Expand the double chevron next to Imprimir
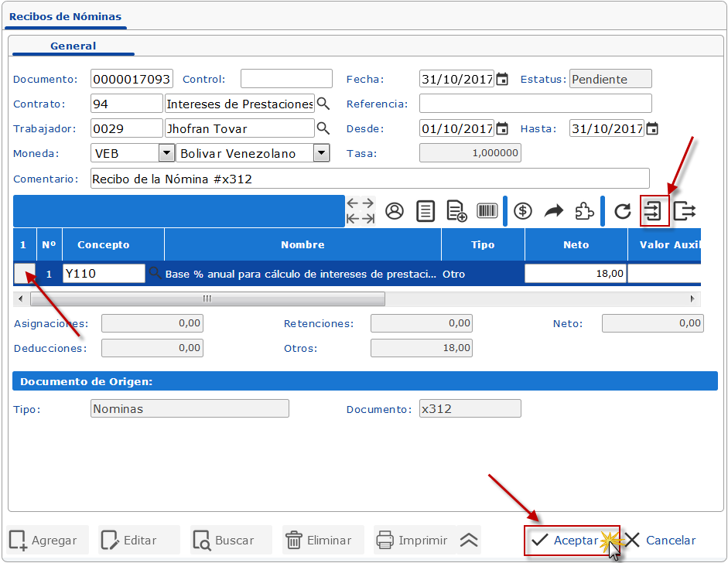 (470, 540)
